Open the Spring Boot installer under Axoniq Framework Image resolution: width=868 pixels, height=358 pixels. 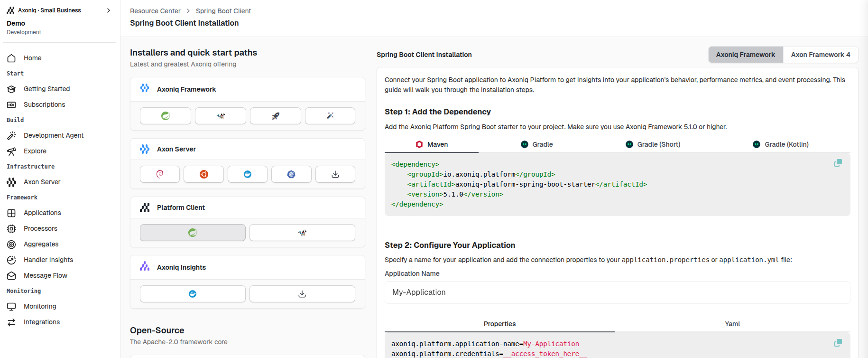coord(166,116)
